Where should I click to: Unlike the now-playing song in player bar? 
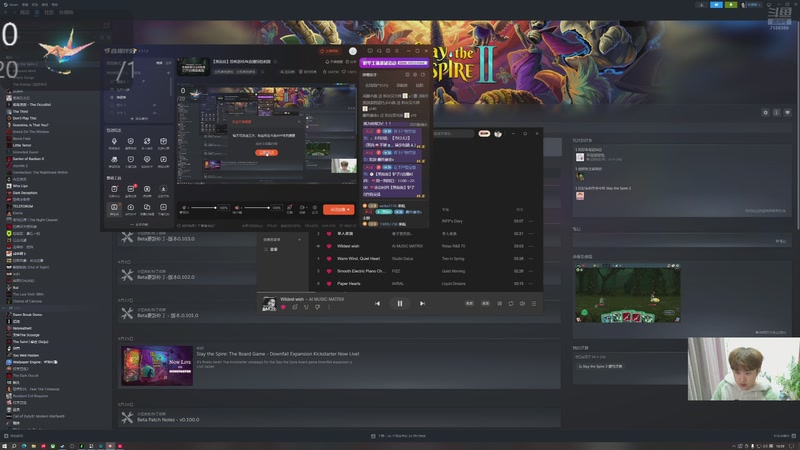click(283, 307)
